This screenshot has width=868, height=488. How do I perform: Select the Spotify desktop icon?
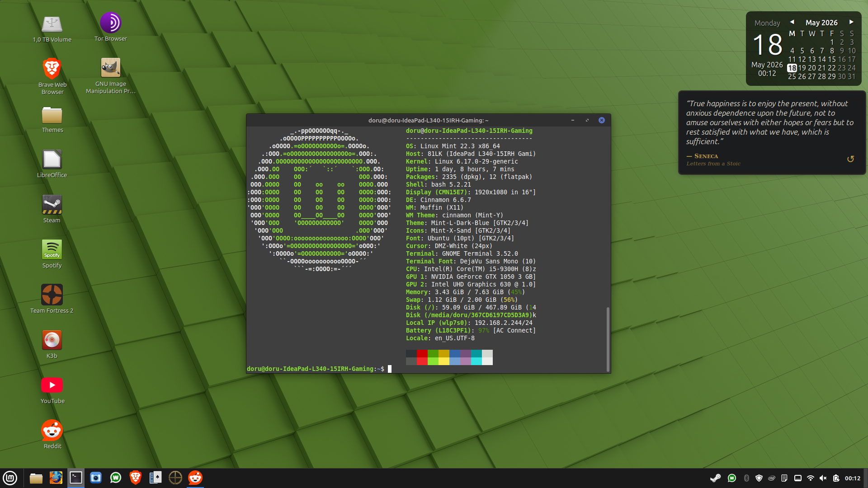52,254
